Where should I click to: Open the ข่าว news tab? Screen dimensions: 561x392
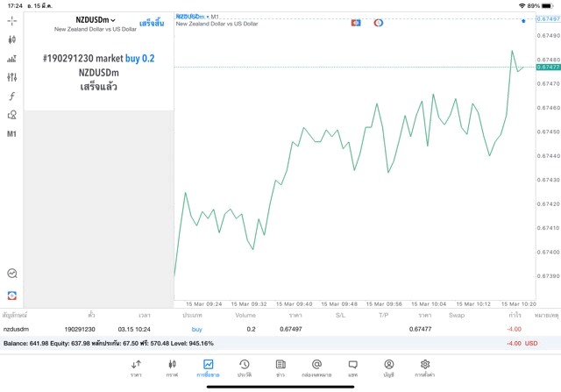click(x=280, y=368)
